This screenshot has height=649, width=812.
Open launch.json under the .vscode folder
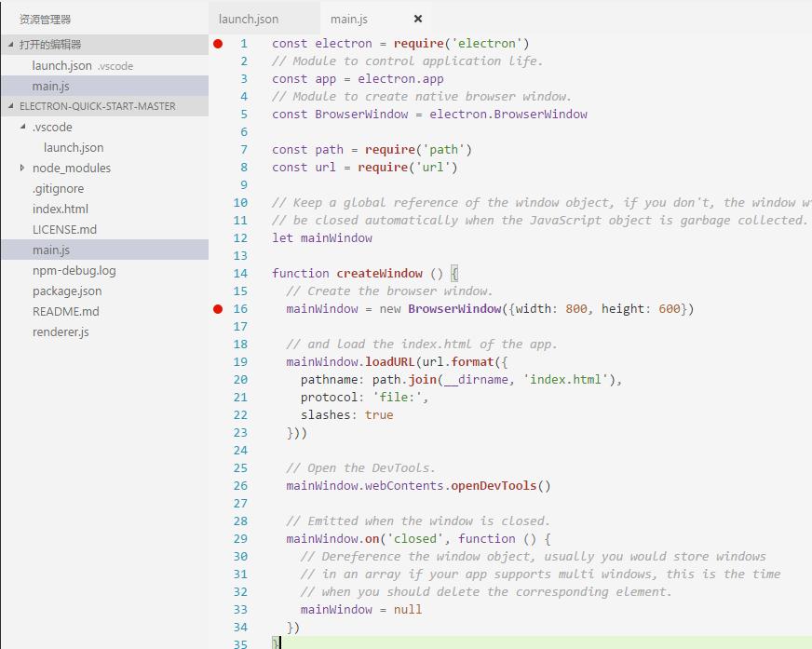pos(74,148)
